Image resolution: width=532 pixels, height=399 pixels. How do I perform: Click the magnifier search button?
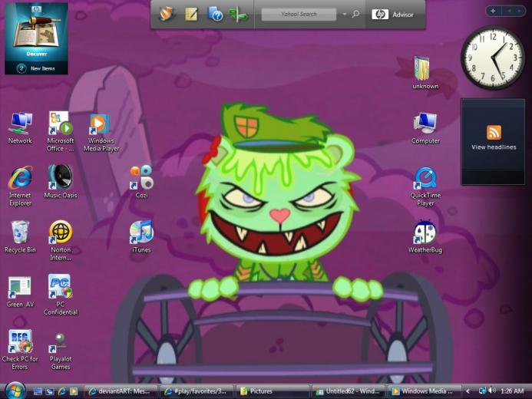click(355, 14)
